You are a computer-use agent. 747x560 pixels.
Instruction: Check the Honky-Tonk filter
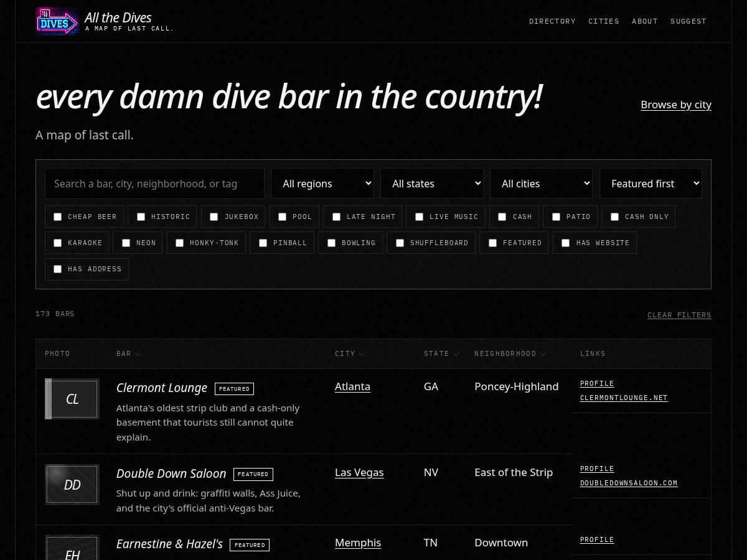179,243
